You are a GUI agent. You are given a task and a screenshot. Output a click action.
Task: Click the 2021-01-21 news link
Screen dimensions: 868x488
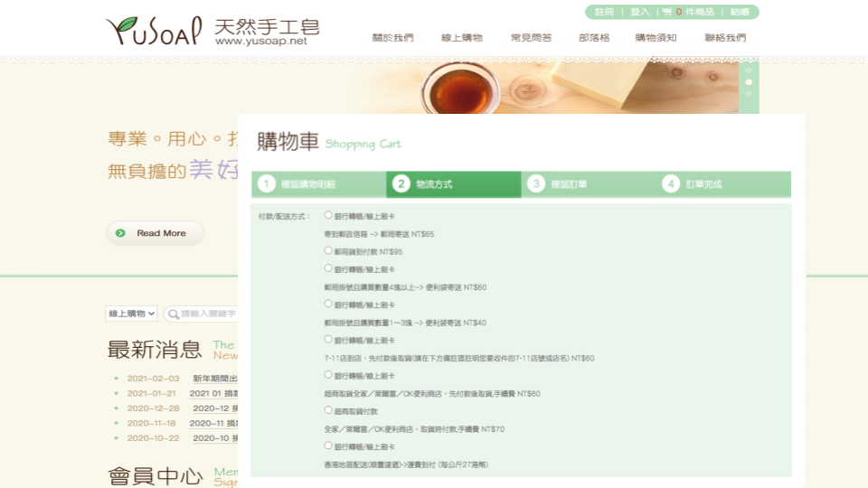(x=213, y=393)
